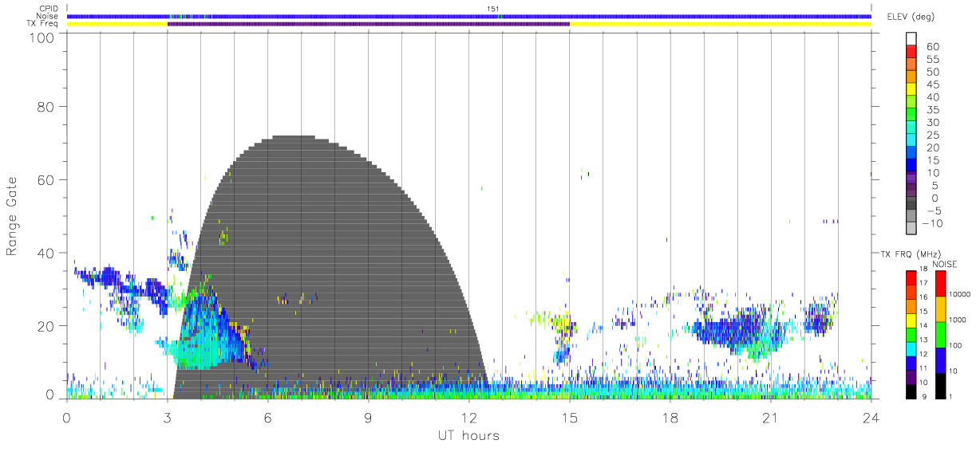Click the "UT hours" x-axis title
Viewport: 980px width, 452px height.
(468, 435)
